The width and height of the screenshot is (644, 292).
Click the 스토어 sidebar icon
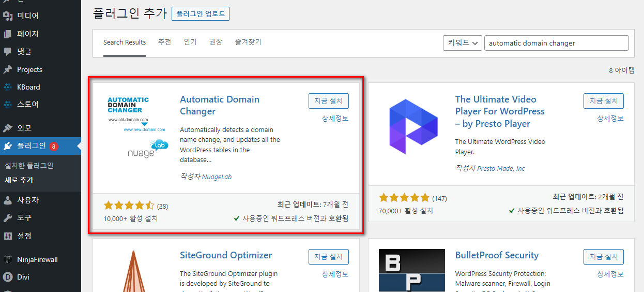[x=8, y=104]
